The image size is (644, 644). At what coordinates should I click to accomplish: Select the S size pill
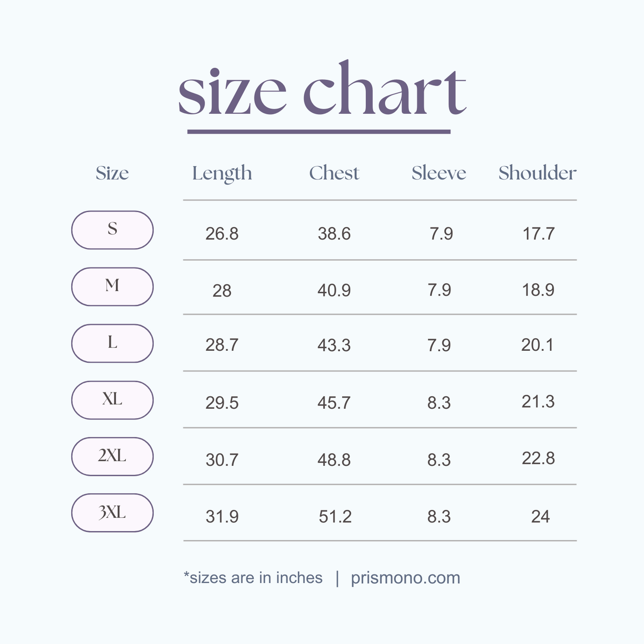coord(112,230)
